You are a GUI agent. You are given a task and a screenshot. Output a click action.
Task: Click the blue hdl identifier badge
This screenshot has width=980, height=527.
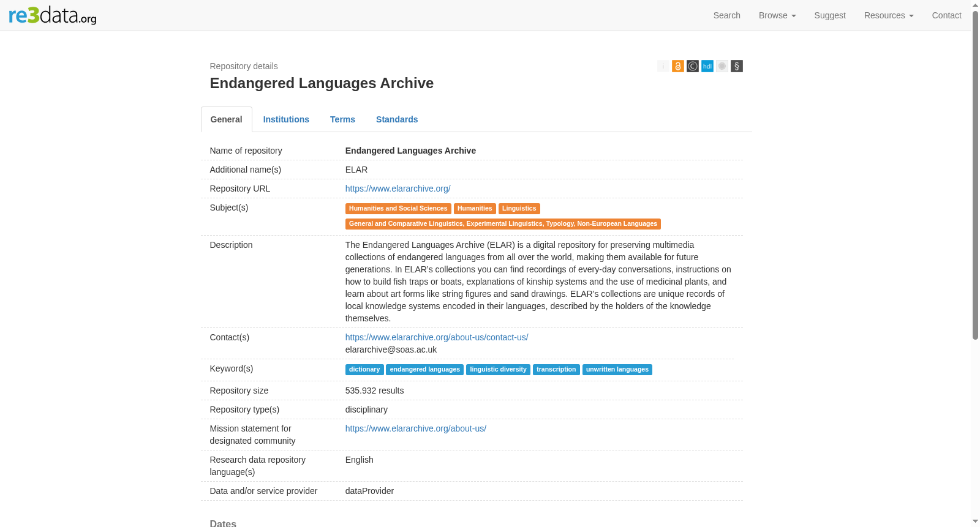coord(707,66)
